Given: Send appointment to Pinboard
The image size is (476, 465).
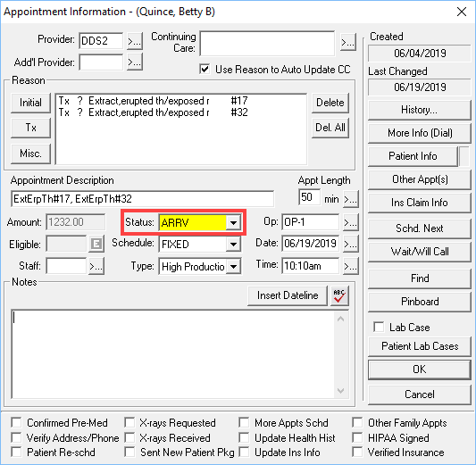Looking at the screenshot, I should point(419,302).
